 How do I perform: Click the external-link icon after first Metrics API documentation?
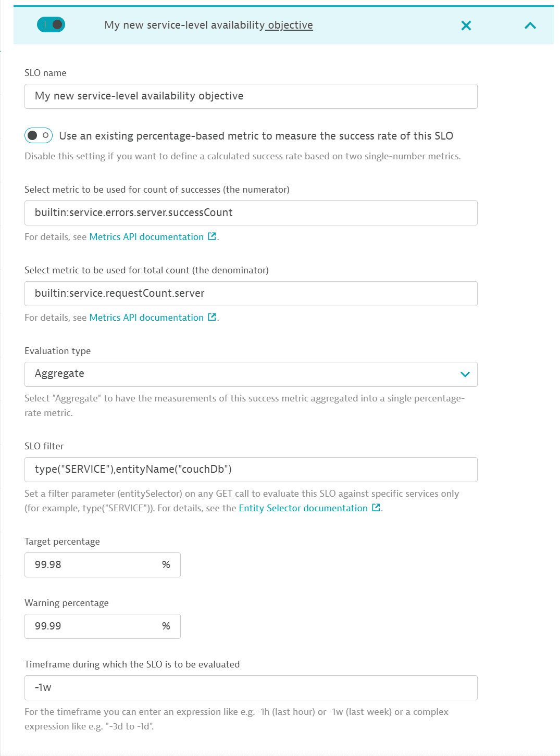coord(211,236)
